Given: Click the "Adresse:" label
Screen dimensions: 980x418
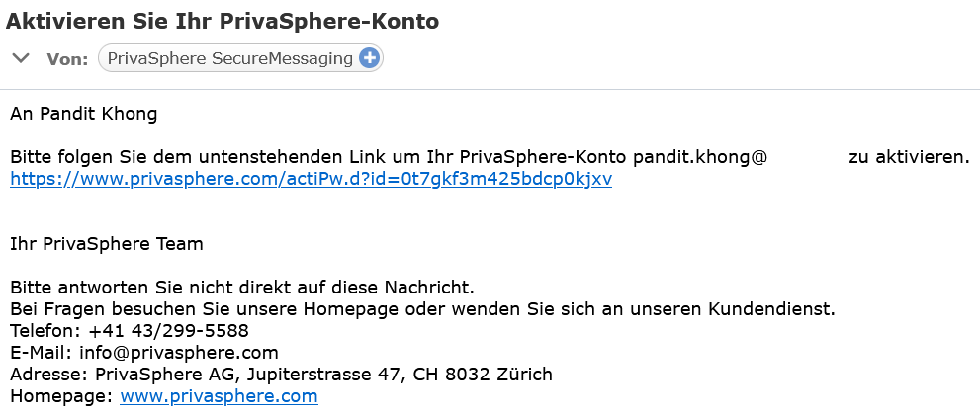Looking at the screenshot, I should click(49, 375).
